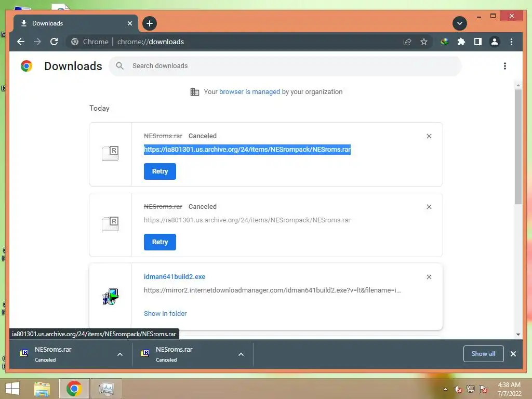Click the forward navigation arrow

tap(37, 42)
